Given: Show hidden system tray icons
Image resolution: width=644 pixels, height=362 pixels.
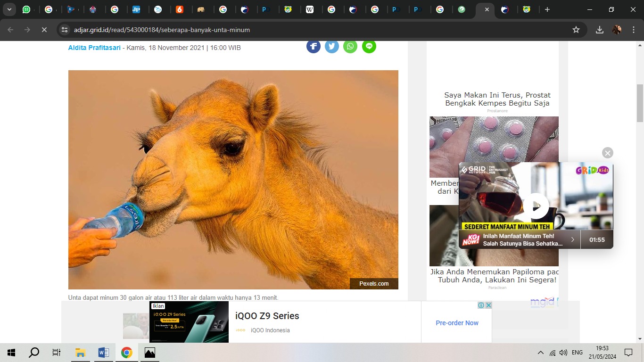Looking at the screenshot, I should point(540,353).
